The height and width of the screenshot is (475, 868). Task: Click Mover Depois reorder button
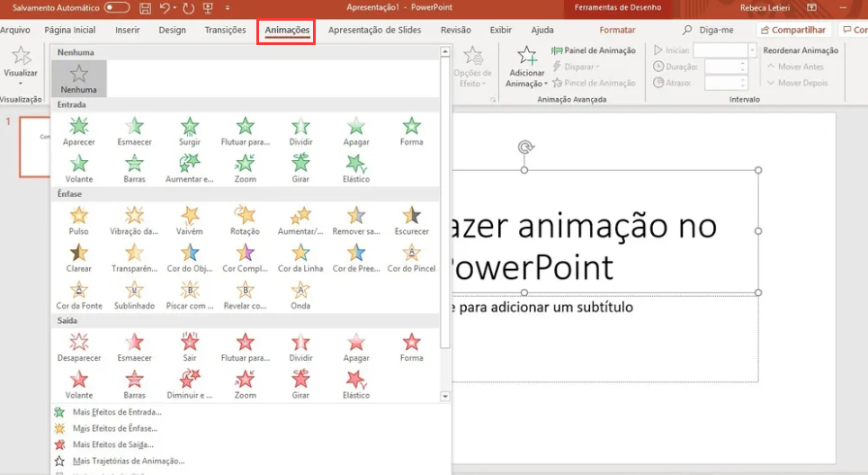(798, 83)
